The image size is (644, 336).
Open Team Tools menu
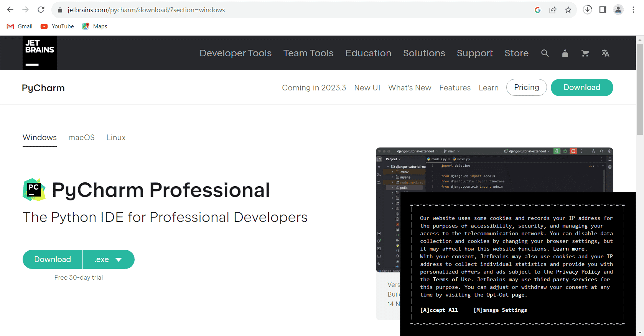click(308, 53)
